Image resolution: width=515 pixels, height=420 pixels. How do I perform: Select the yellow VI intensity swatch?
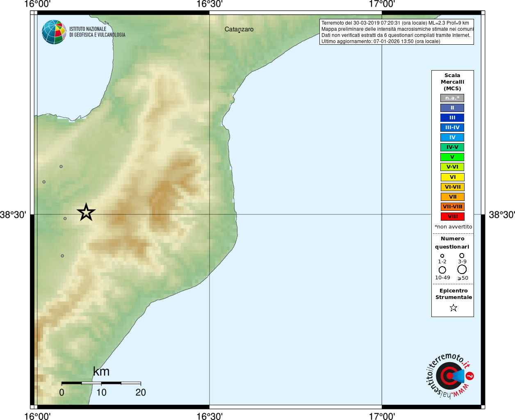[452, 177]
